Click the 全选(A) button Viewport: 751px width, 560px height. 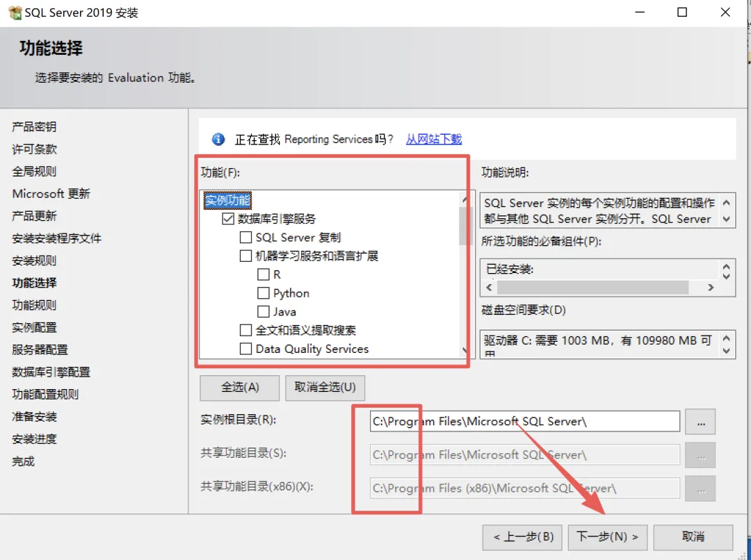(239, 387)
